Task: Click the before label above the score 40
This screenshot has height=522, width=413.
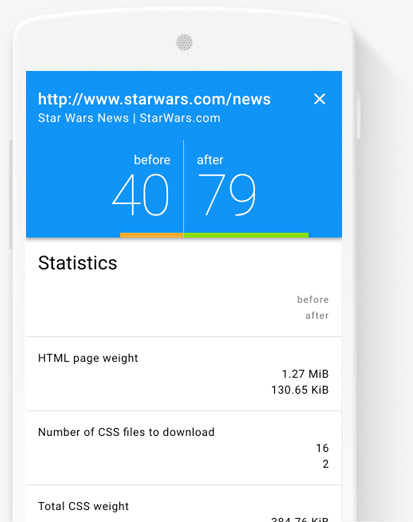Action: pos(152,160)
